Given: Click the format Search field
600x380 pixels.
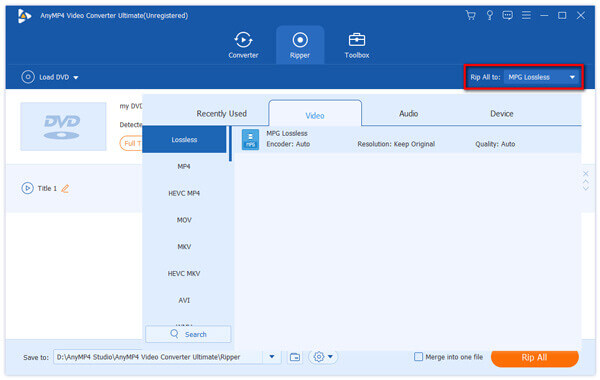Looking at the screenshot, I should click(188, 334).
